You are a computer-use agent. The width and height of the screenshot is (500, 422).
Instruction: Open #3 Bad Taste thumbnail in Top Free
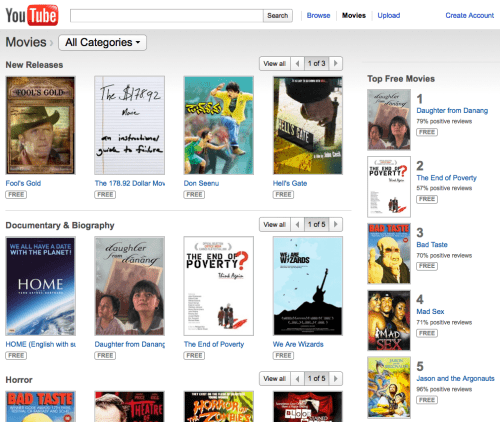tap(389, 253)
